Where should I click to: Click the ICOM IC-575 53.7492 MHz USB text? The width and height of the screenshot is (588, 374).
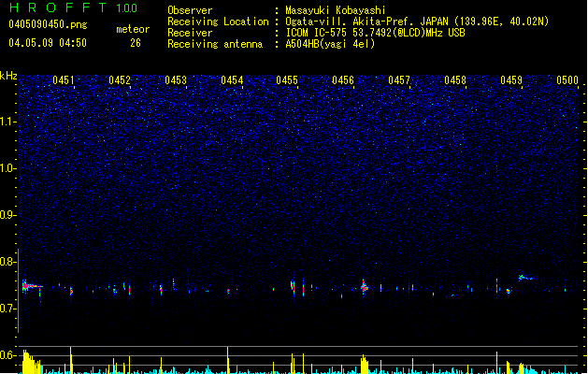(376, 33)
